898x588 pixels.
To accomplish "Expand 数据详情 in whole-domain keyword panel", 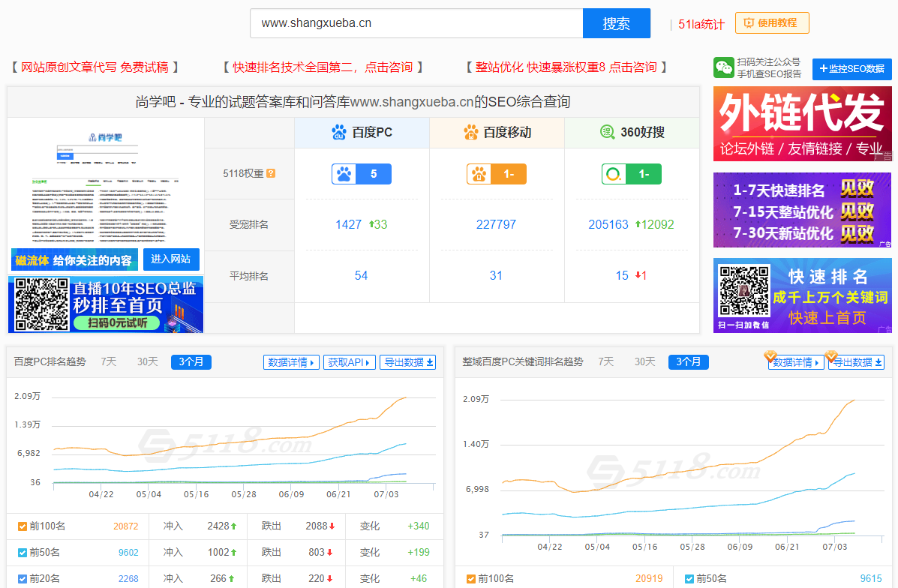I will [x=796, y=362].
